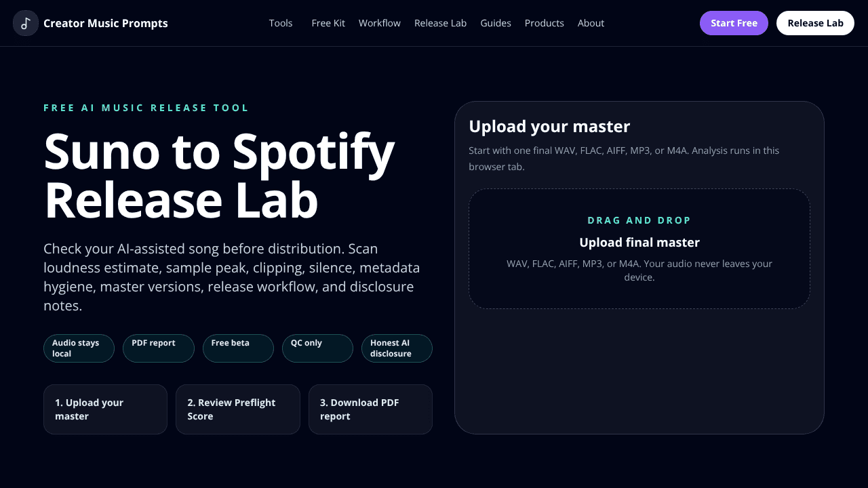Click Suno to Spotify Release Lab headline
This screenshot has height=488, width=868.
pyautogui.click(x=219, y=176)
